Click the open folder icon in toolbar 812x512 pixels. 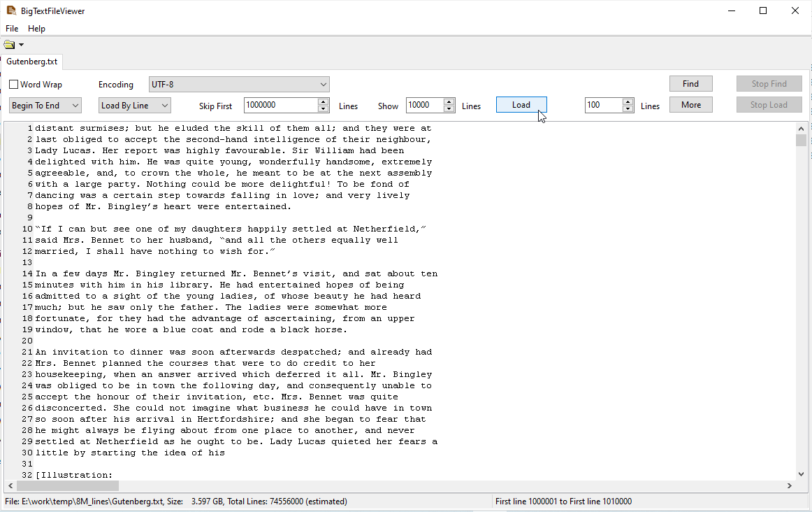(9, 45)
